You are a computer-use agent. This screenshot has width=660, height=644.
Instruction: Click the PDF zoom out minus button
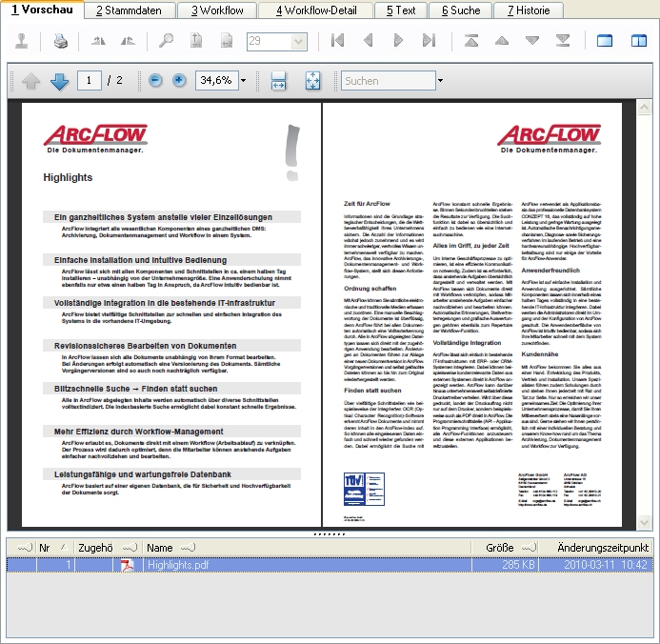[155, 80]
